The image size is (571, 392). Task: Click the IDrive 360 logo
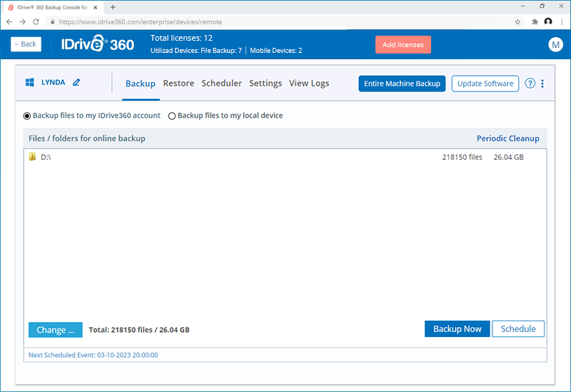[x=98, y=44]
